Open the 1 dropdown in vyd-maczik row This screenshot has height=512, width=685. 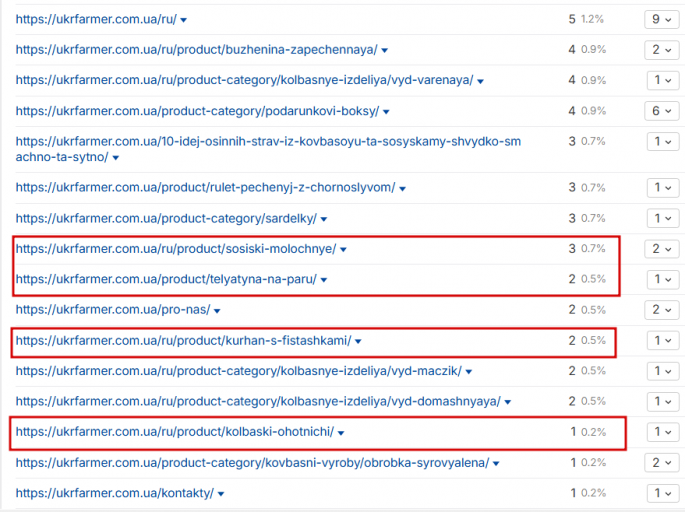(x=663, y=371)
